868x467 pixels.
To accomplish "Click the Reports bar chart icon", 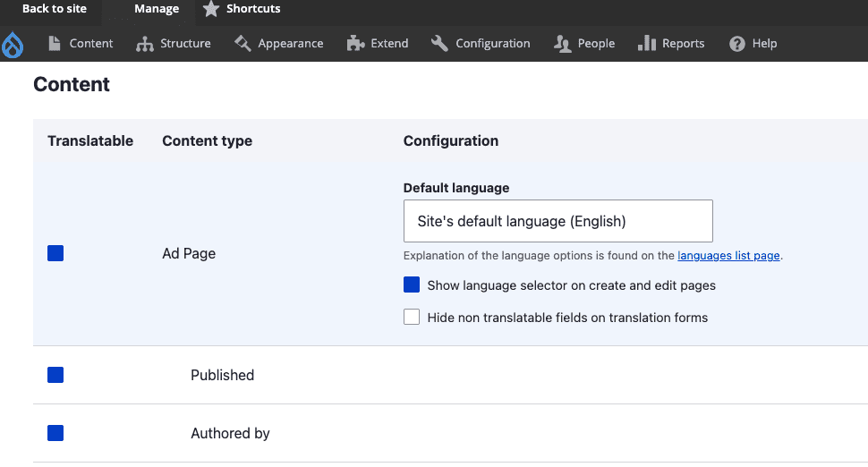I will tap(647, 44).
